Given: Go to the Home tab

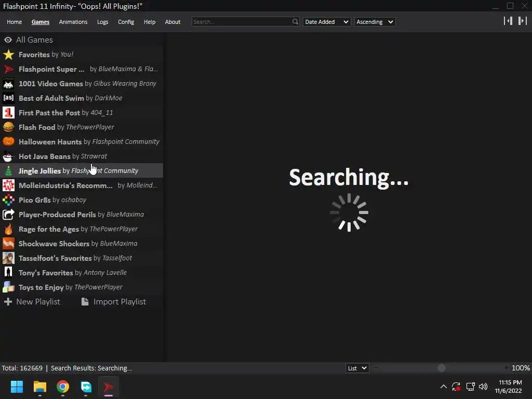Looking at the screenshot, I should [14, 22].
